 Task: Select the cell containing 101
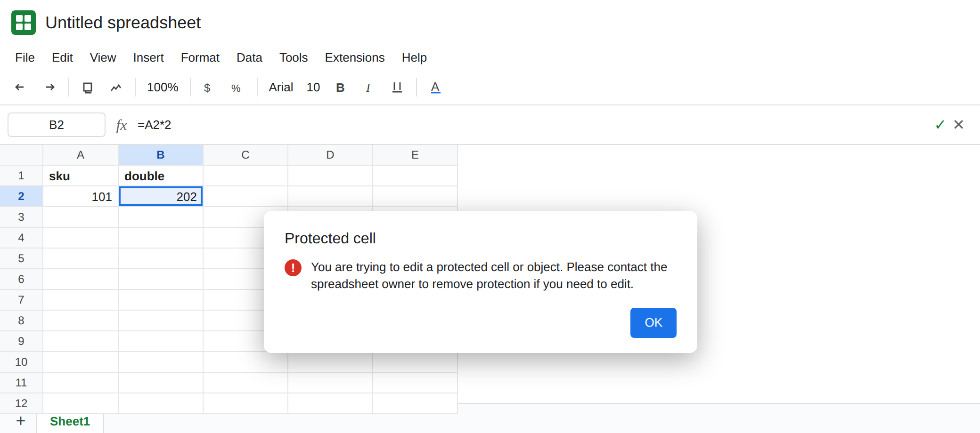[x=81, y=197]
